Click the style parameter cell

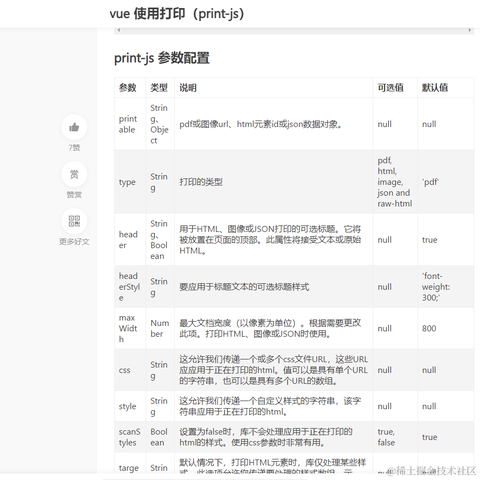130,406
